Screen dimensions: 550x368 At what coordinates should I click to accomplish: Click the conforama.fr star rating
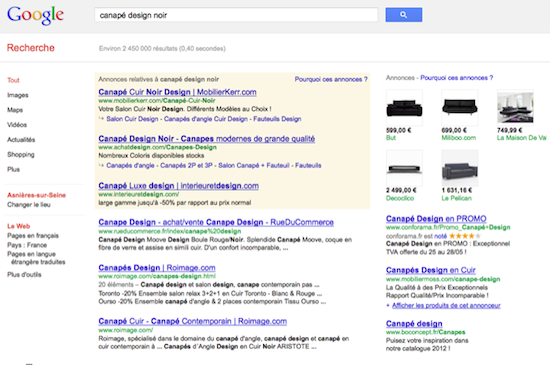[x=465, y=236]
